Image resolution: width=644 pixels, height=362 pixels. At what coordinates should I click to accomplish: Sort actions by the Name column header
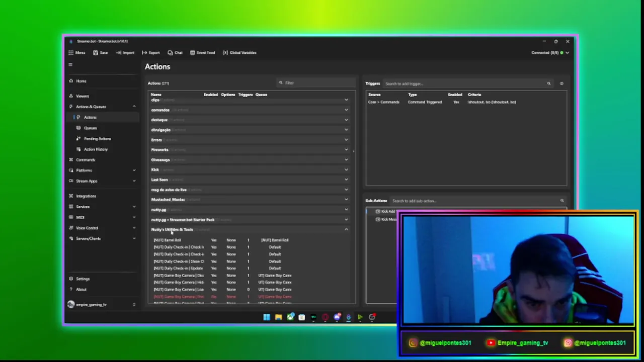tap(156, 95)
